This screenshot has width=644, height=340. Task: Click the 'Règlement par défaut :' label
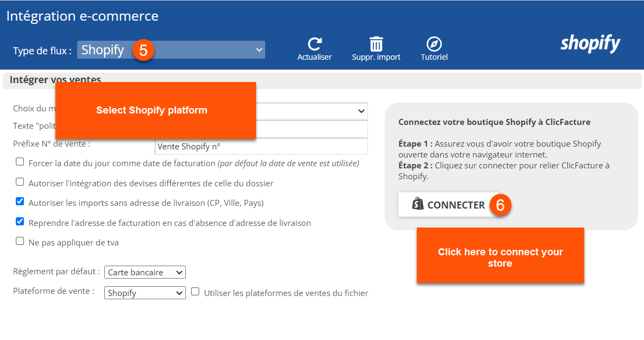(x=57, y=272)
